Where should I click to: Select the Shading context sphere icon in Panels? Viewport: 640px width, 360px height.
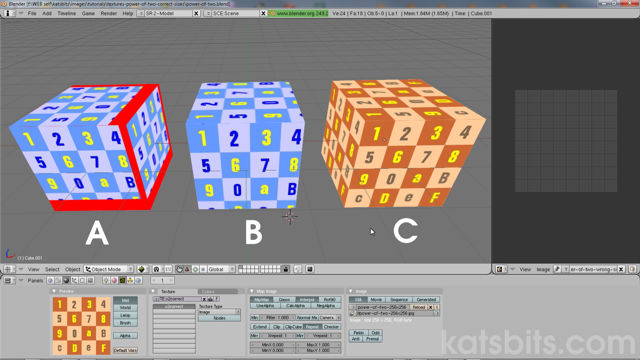66,280
